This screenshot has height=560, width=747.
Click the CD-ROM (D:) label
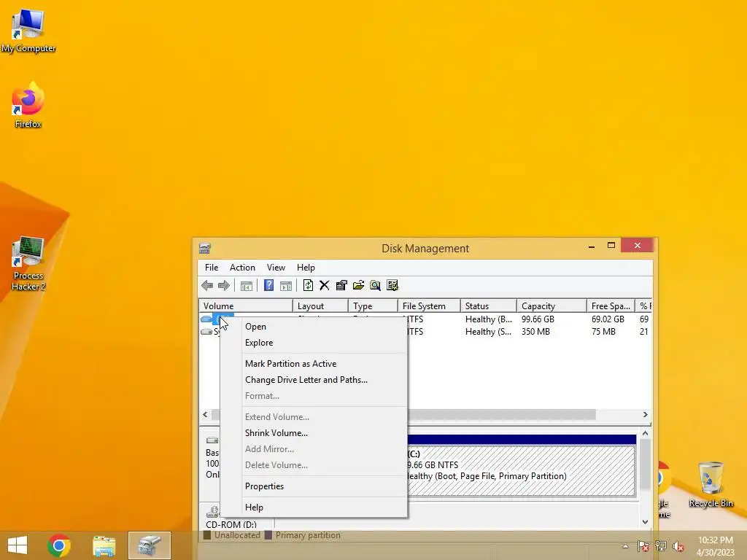(231, 524)
